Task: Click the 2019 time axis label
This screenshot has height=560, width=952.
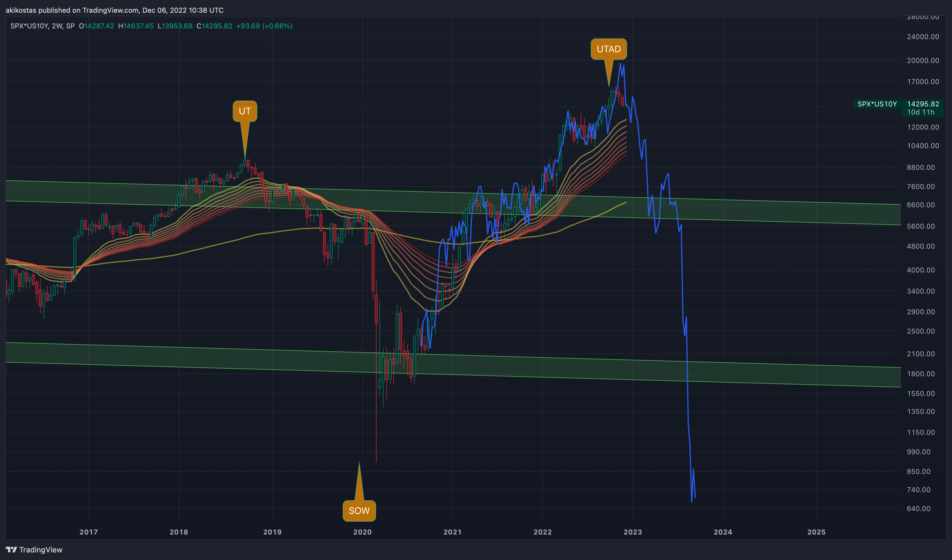Action: [x=272, y=532]
